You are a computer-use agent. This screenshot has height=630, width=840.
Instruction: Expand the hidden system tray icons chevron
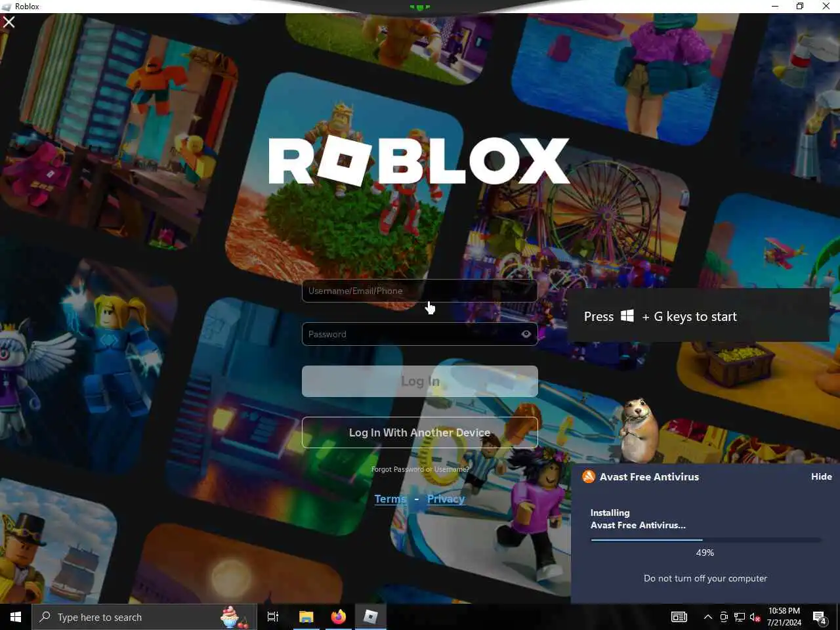707,617
